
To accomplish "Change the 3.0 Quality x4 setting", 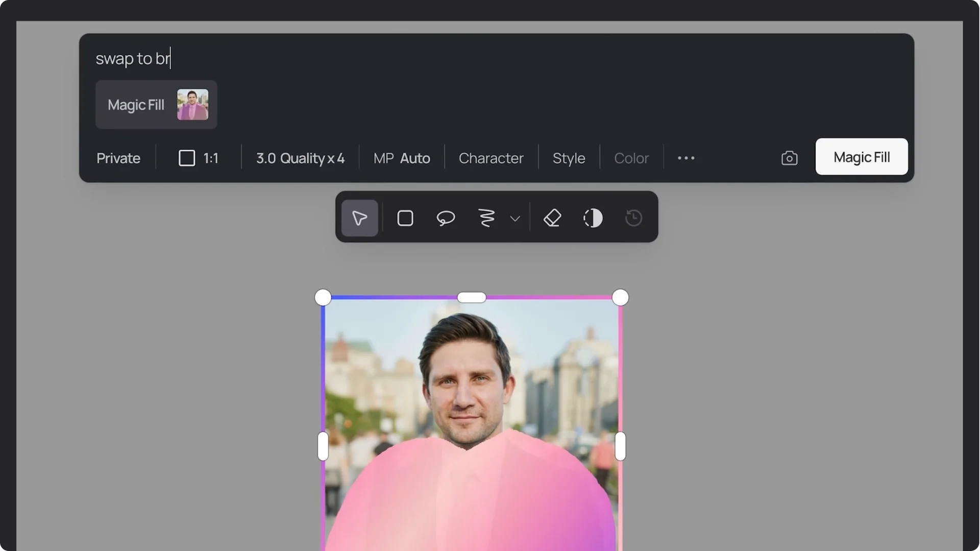I will 300,158.
